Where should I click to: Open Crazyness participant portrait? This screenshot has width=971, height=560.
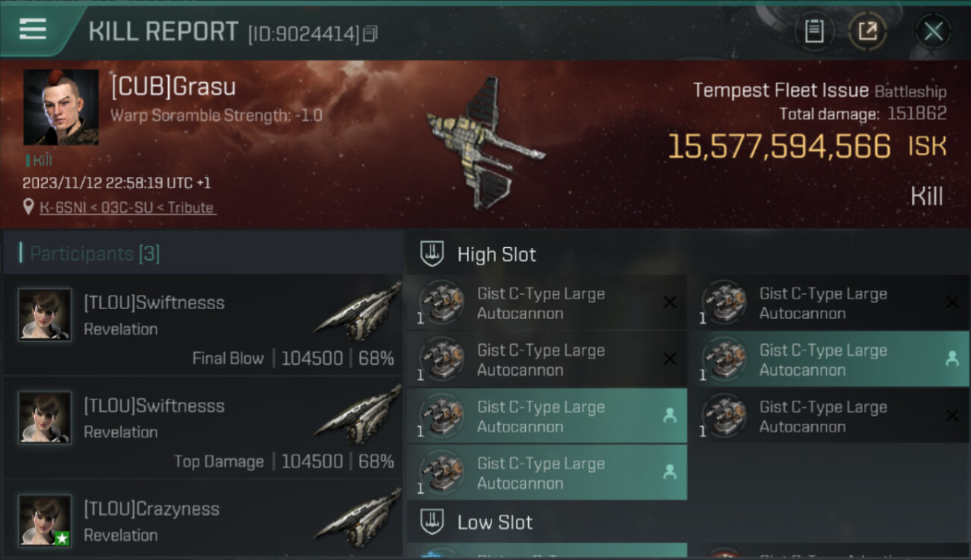45,520
